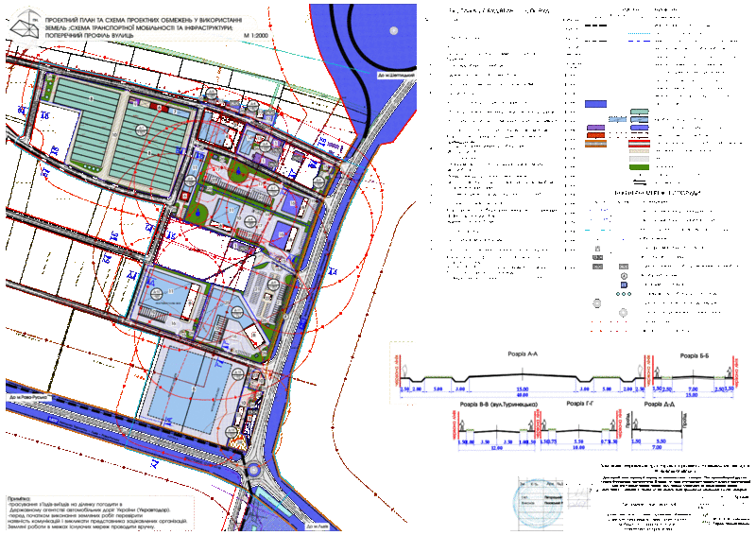Click the compass logo in title block
The width and height of the screenshot is (756, 535).
(x=26, y=30)
